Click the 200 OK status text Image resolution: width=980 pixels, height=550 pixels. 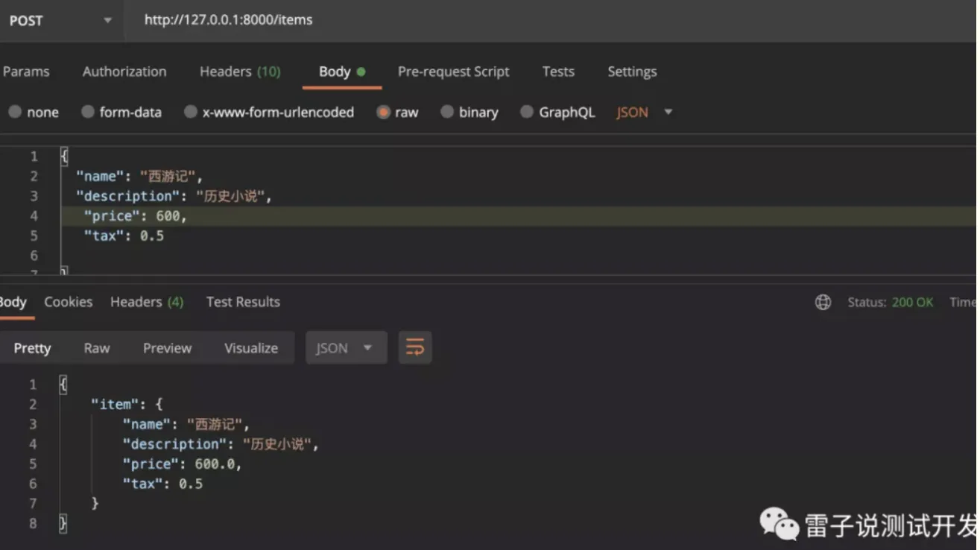[913, 302]
